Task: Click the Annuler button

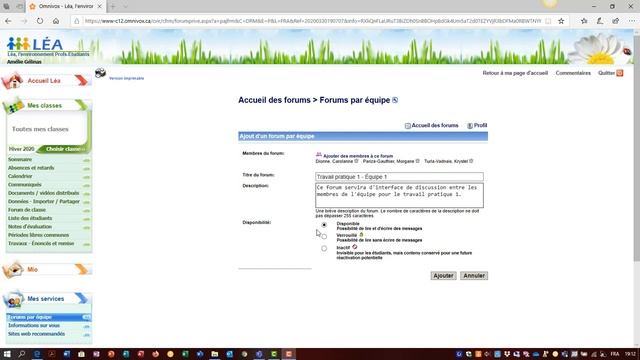Action: coord(474,276)
